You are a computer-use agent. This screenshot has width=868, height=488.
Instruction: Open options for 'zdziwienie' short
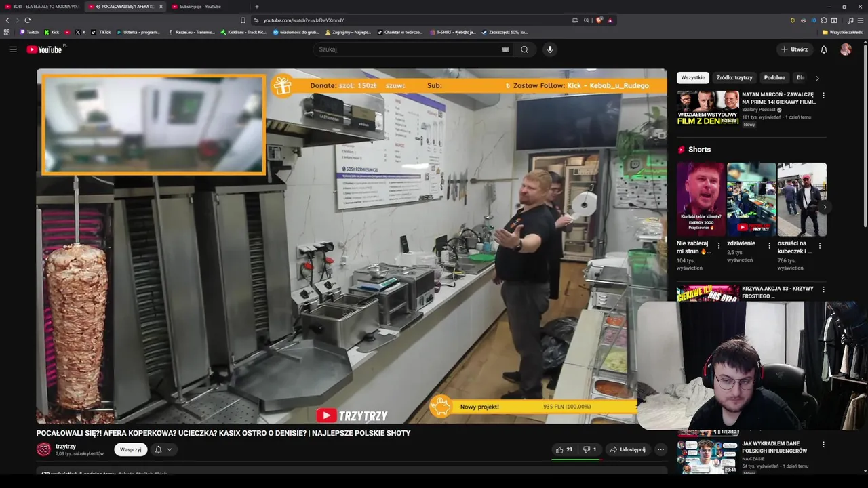coord(769,246)
